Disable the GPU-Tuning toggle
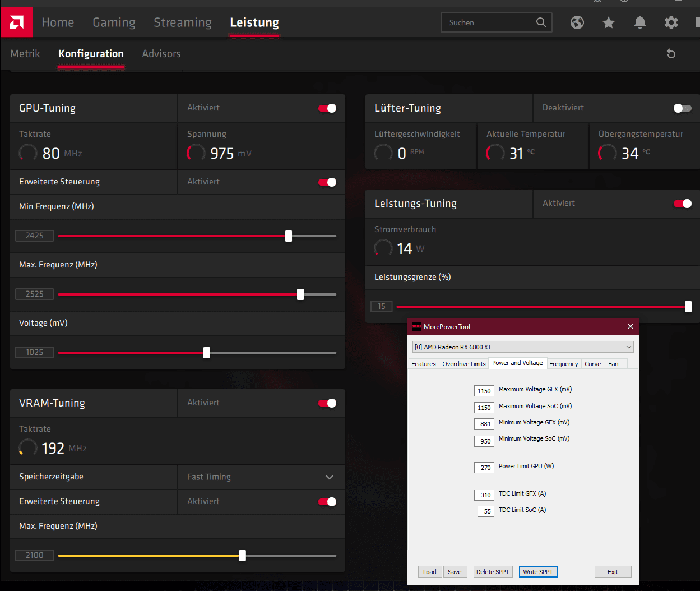 [x=327, y=108]
